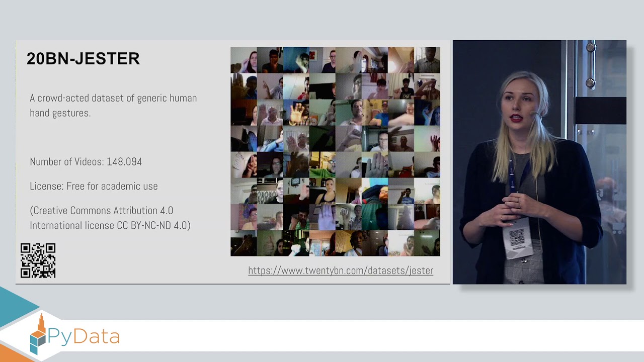
Task: Click the crowd-acted dataset description text
Action: pos(113,106)
